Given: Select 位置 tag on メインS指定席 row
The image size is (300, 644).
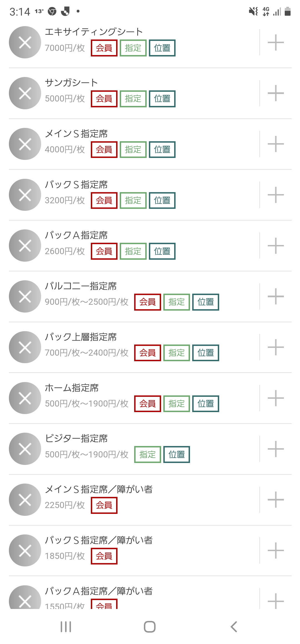Looking at the screenshot, I should (x=162, y=150).
